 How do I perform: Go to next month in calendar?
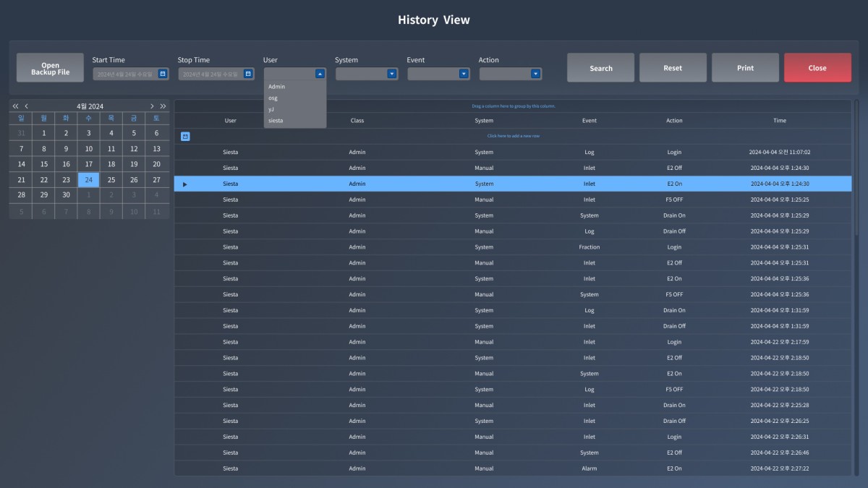point(152,106)
